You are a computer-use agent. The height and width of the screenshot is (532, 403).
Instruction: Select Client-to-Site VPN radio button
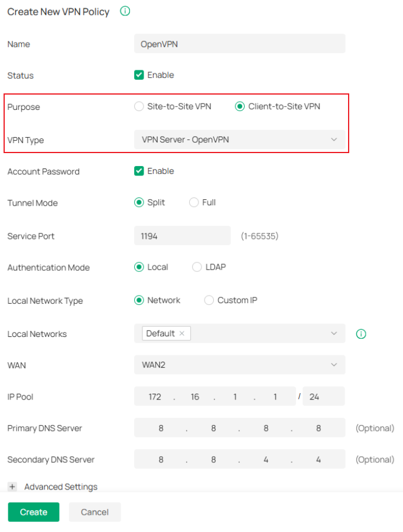pos(239,106)
